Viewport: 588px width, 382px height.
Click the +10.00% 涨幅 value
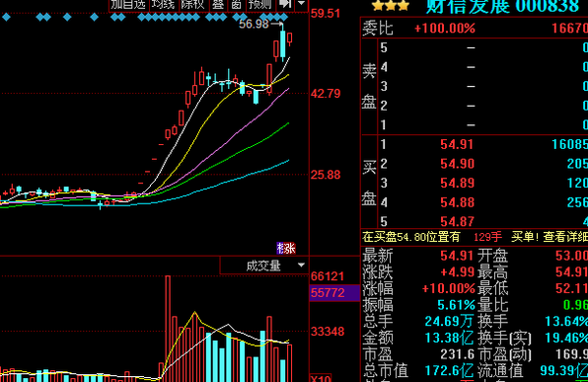coord(449,288)
